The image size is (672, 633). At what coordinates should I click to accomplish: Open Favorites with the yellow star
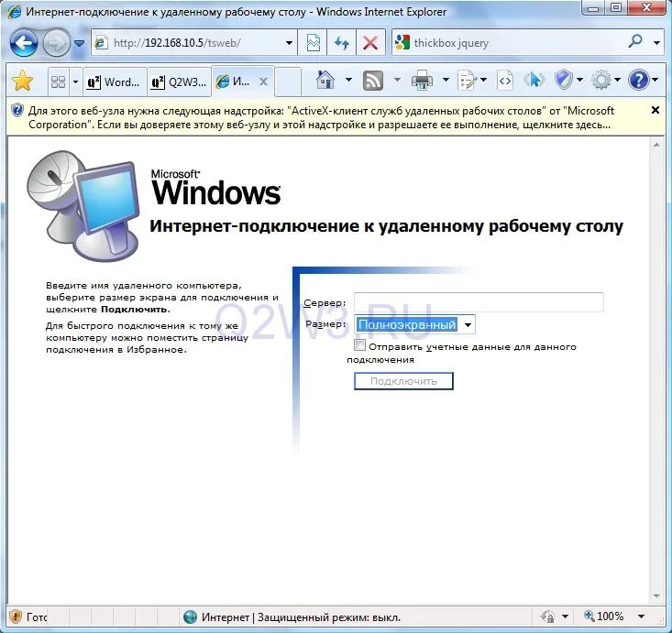[22, 81]
